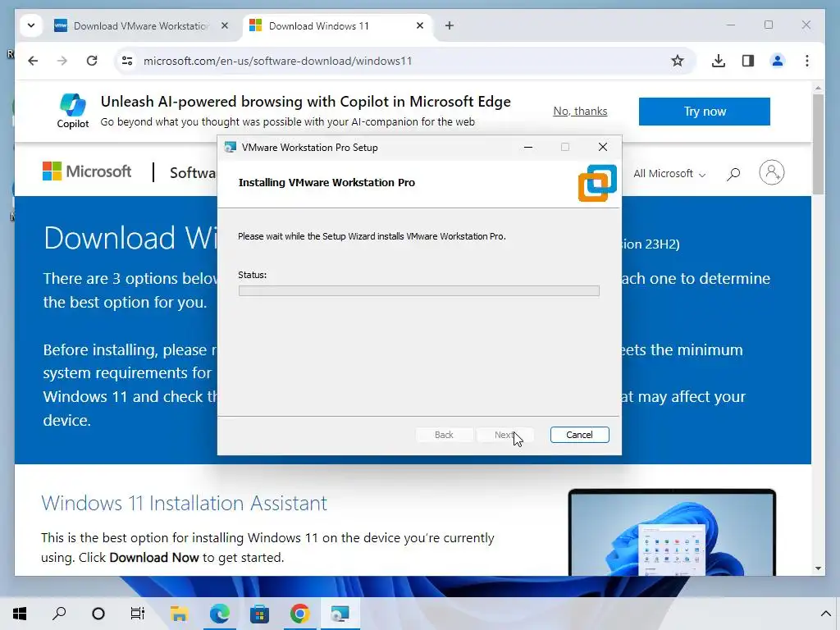Click "Software" text in Microsoft header
This screenshot has width=840, height=630.
194,172
